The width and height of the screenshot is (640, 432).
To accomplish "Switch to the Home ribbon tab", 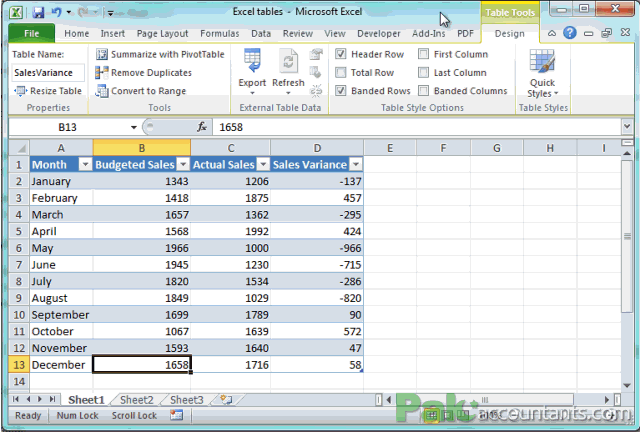I will point(76,33).
